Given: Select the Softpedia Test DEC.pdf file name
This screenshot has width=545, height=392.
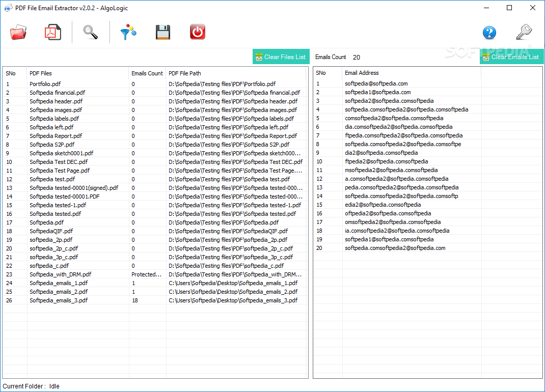Looking at the screenshot, I should pyautogui.click(x=59, y=162).
